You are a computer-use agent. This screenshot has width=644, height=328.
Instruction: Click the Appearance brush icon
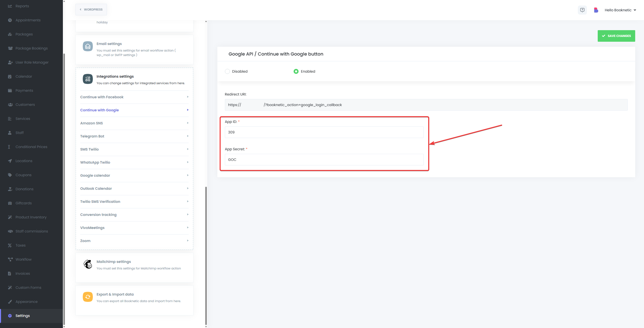tap(10, 302)
